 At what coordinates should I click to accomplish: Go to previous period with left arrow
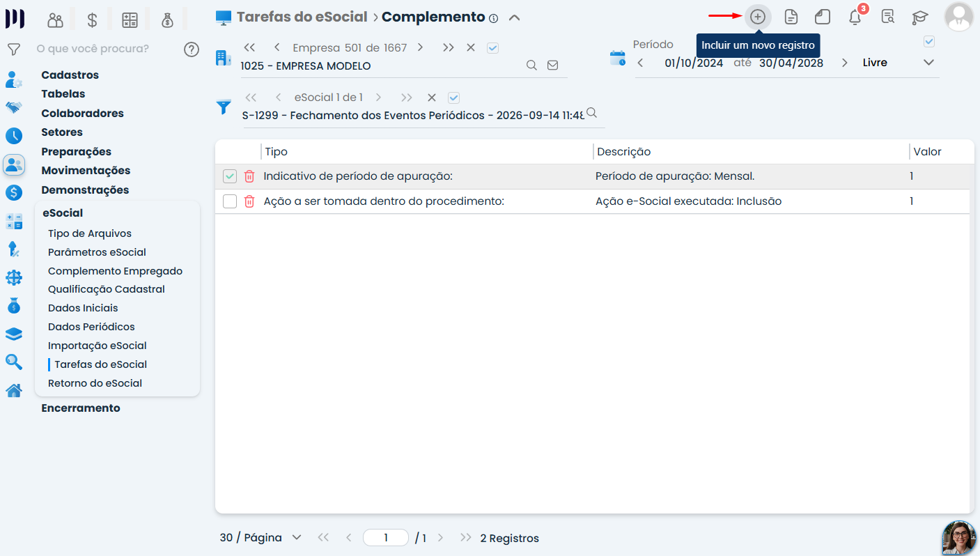(640, 63)
